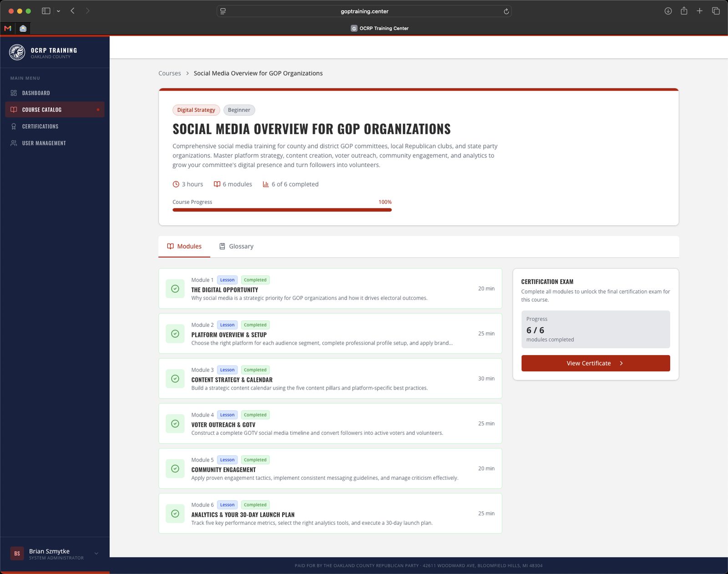Click Module 6 completed checkmark icon

[175, 513]
